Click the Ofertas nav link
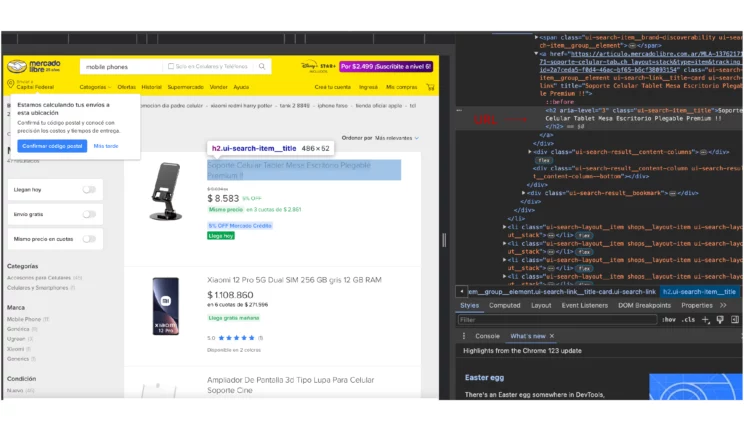The height and width of the screenshot is (425, 744). pos(126,87)
